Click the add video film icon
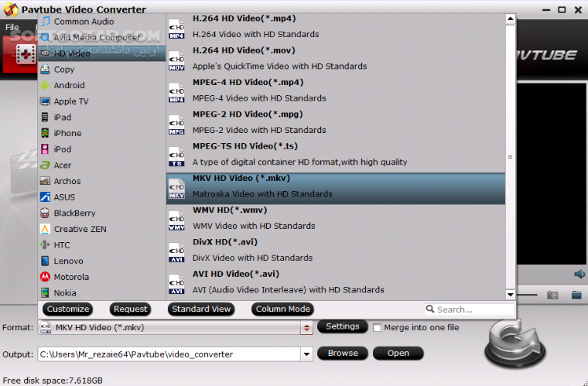This screenshot has width=588, height=386. [26, 54]
